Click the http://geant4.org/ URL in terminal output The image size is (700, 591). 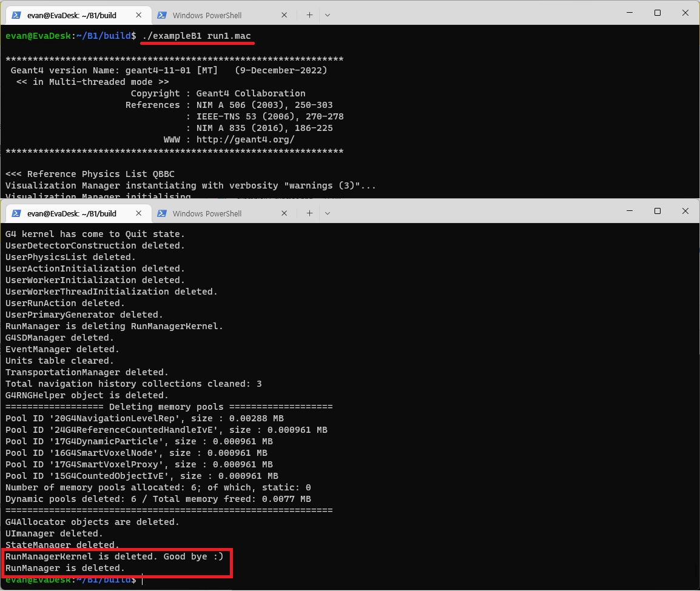pyautogui.click(x=245, y=139)
